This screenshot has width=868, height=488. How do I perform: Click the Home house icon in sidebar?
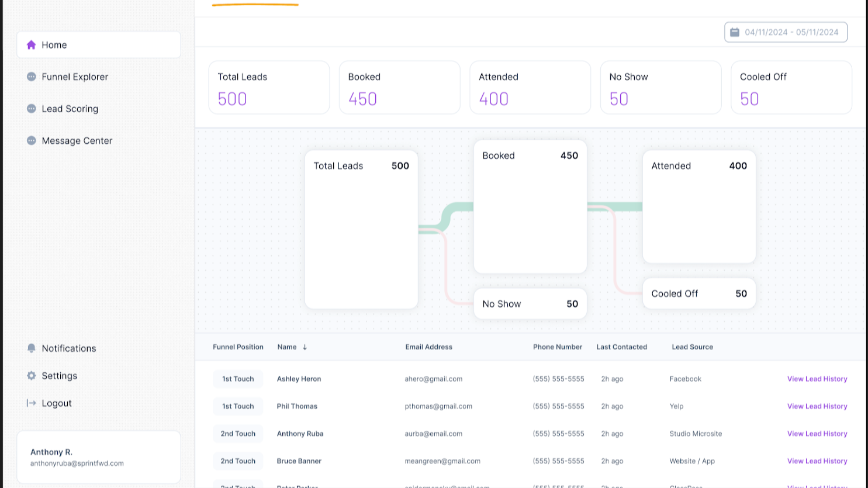click(32, 45)
